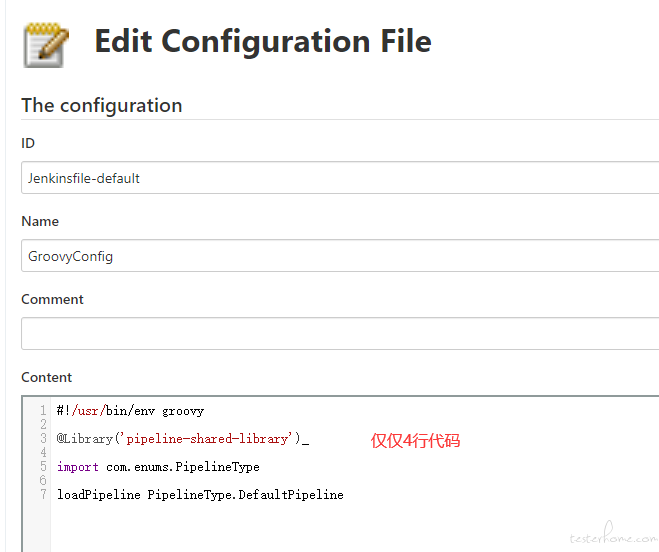Click line number 7 in editor gutter
The width and height of the screenshot is (659, 552).
tap(43, 494)
